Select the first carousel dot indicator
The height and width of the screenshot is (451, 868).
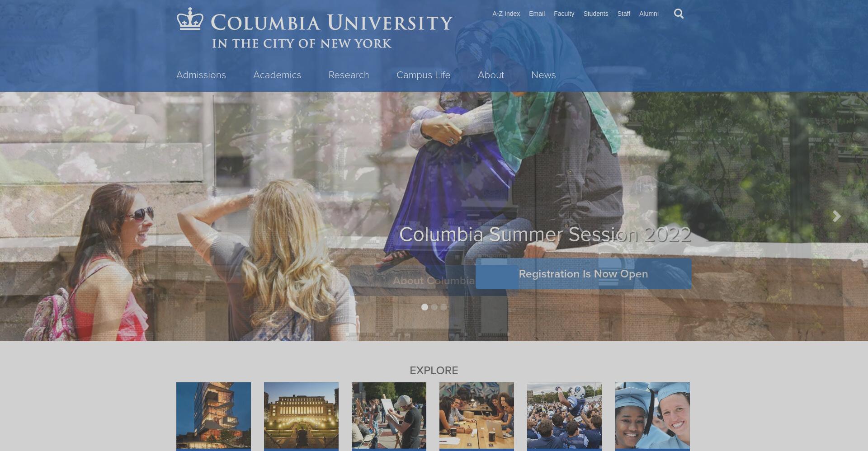tap(425, 307)
